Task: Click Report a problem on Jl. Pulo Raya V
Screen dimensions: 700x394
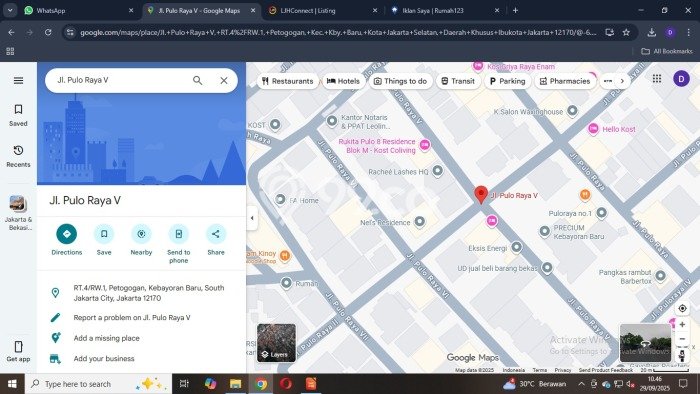Action: click(x=132, y=318)
